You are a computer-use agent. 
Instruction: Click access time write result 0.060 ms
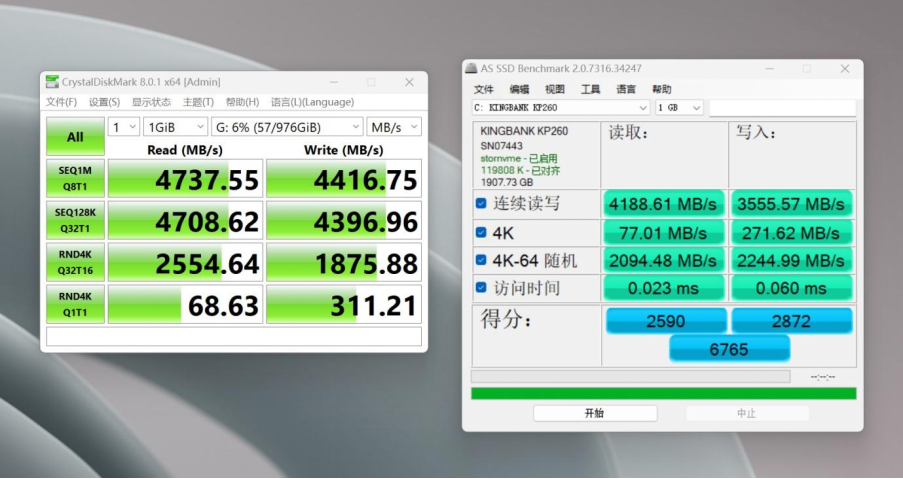(791, 288)
